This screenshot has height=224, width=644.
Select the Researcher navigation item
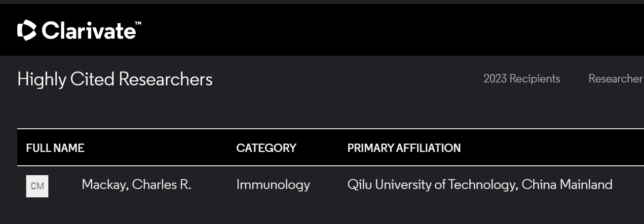pyautogui.click(x=615, y=79)
